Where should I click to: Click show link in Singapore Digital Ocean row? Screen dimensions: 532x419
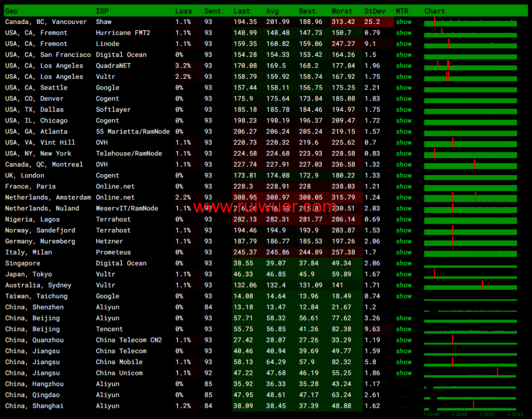(403, 264)
